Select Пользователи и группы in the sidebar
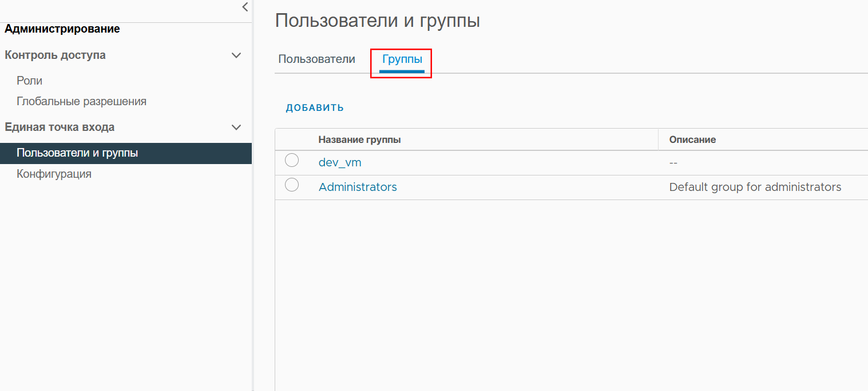Screen dimensions: 868x391 (x=126, y=153)
